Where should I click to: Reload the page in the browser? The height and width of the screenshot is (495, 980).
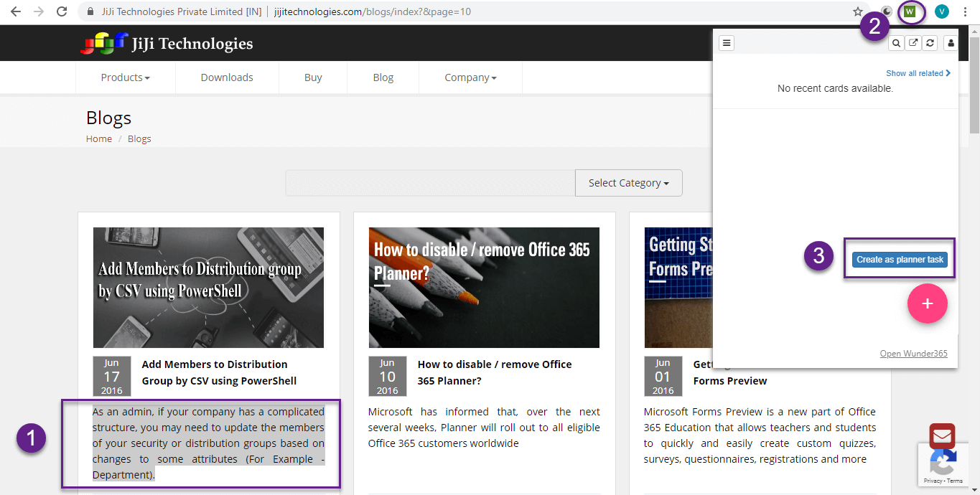click(62, 11)
